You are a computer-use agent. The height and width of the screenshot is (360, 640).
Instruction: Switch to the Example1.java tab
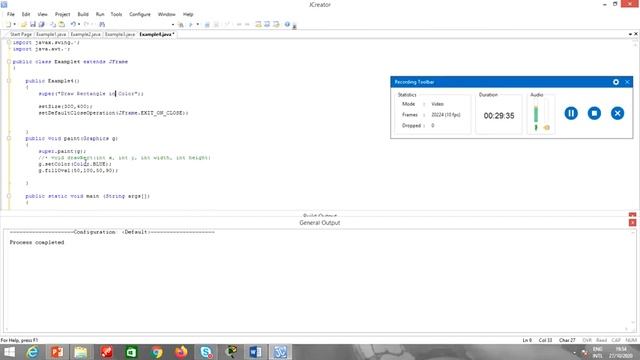tap(51, 34)
